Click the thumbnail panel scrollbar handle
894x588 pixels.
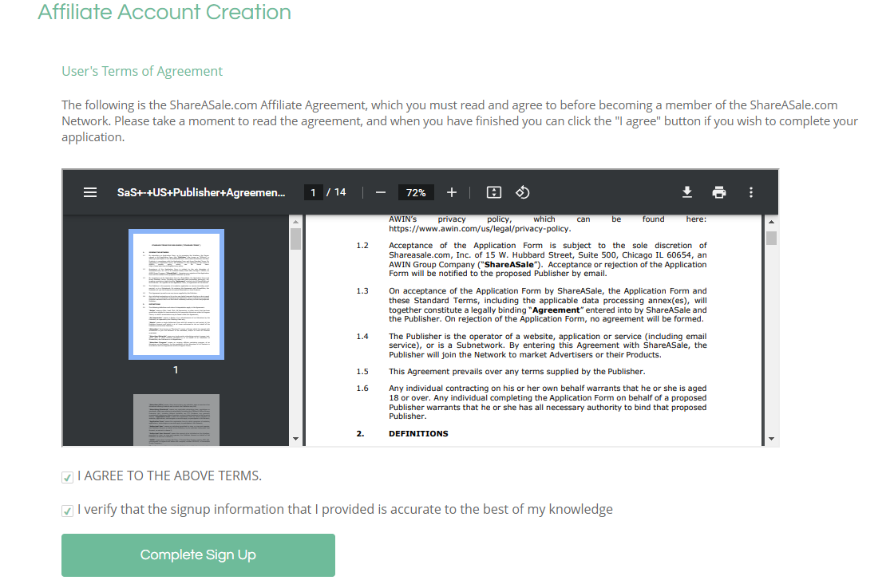[295, 239]
